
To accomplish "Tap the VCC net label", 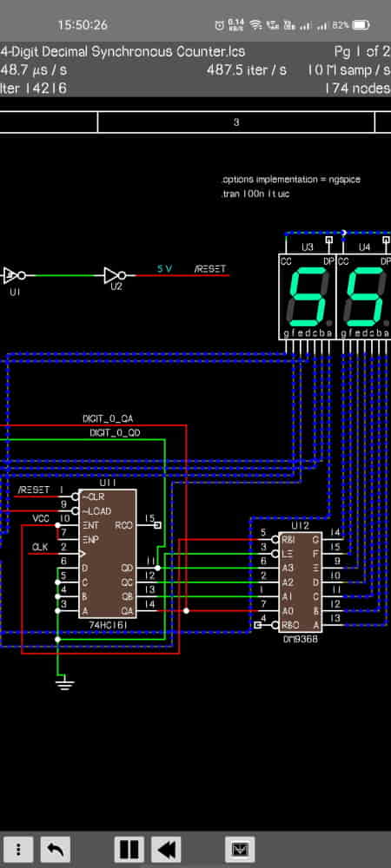I will click(42, 519).
